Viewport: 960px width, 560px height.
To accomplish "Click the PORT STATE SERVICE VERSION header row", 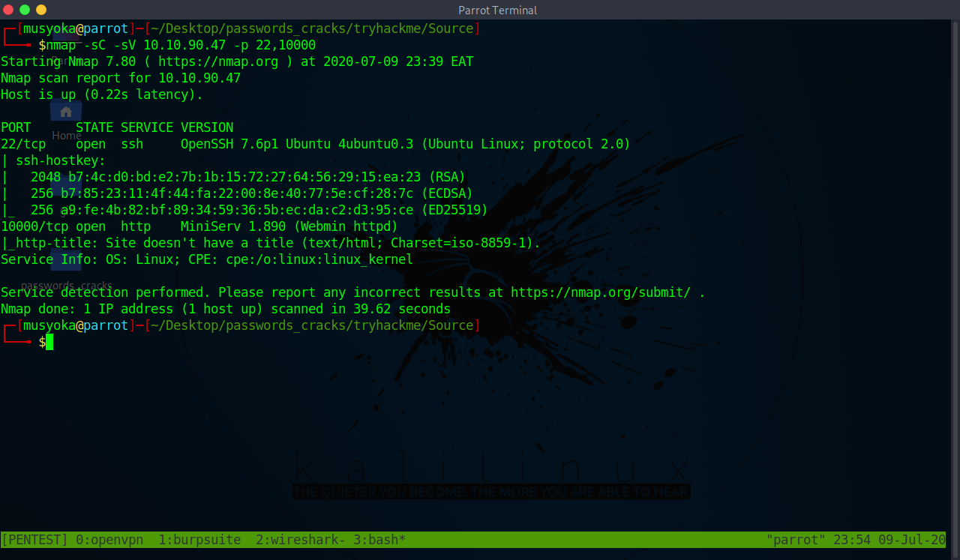I will click(117, 127).
